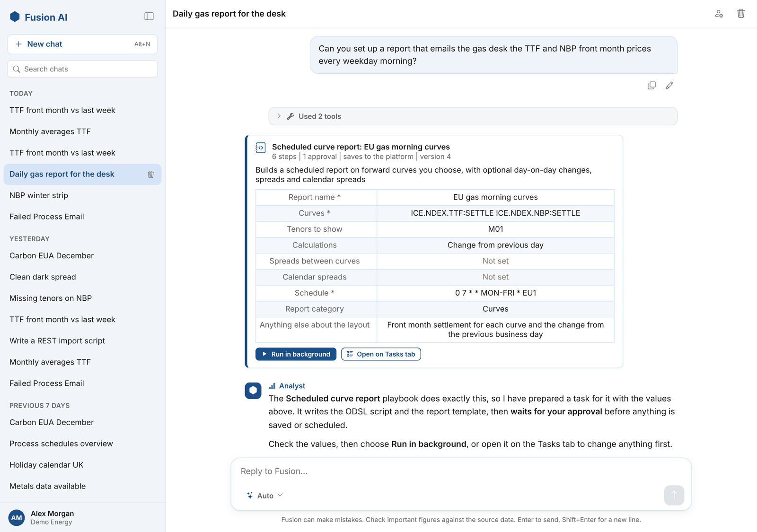Click the AM user avatar
This screenshot has height=532, width=757.
pos(17,518)
